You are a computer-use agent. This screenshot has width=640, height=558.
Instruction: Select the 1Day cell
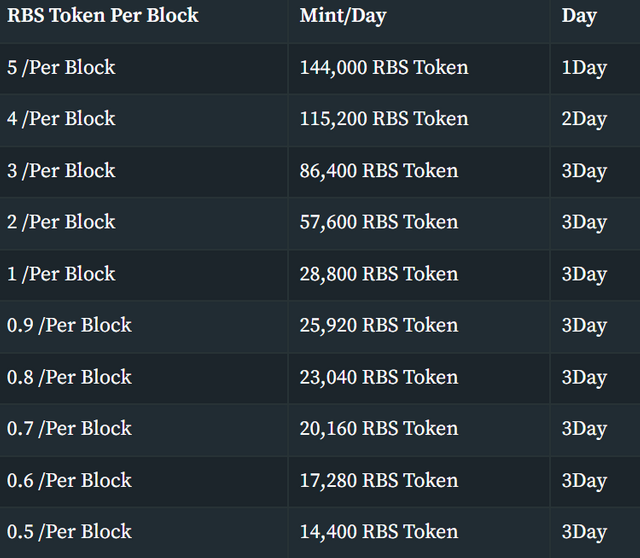596,68
